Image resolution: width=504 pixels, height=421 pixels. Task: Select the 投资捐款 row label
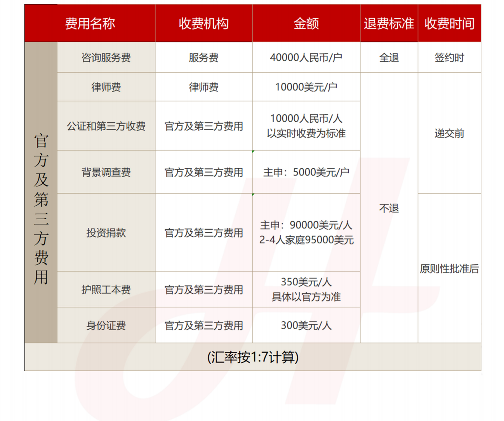click(106, 232)
